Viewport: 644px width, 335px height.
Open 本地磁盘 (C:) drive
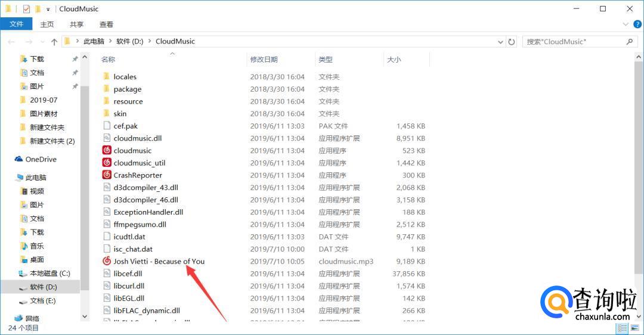point(49,273)
